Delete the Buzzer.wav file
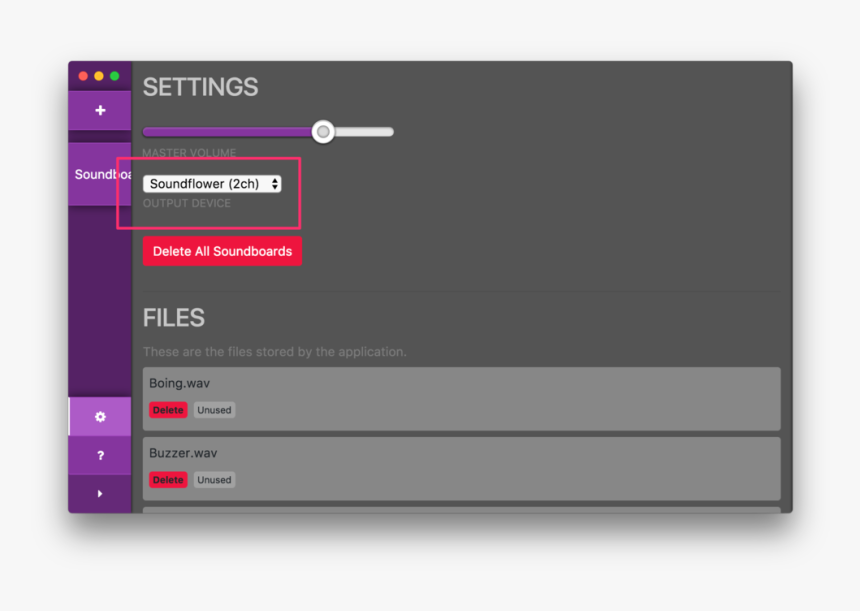 pos(168,480)
